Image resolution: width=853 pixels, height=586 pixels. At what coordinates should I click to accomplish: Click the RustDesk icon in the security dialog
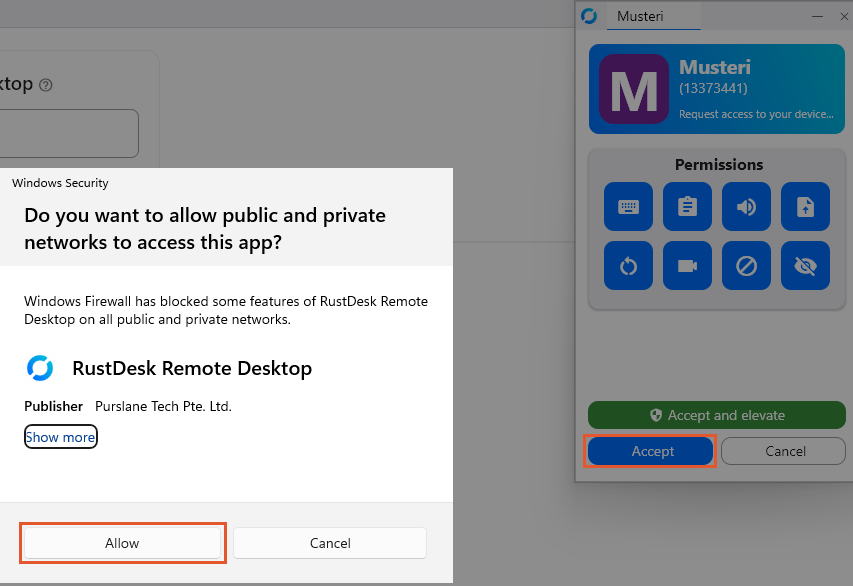tap(40, 368)
